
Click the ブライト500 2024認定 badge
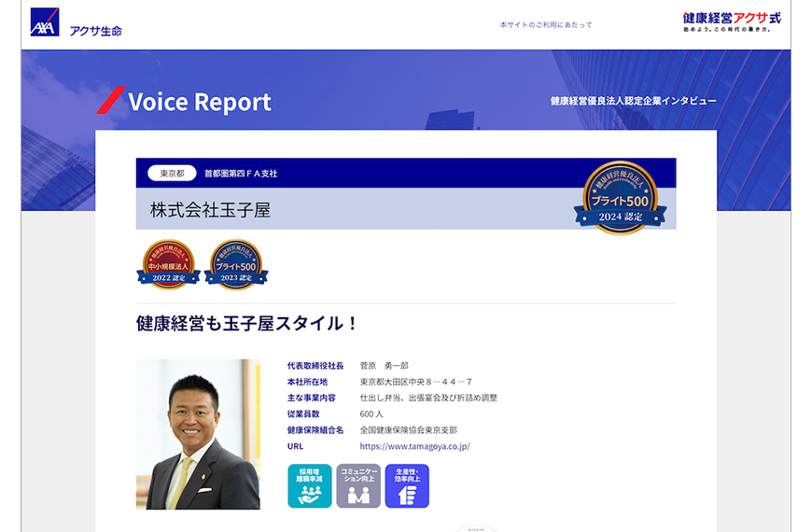(620, 198)
